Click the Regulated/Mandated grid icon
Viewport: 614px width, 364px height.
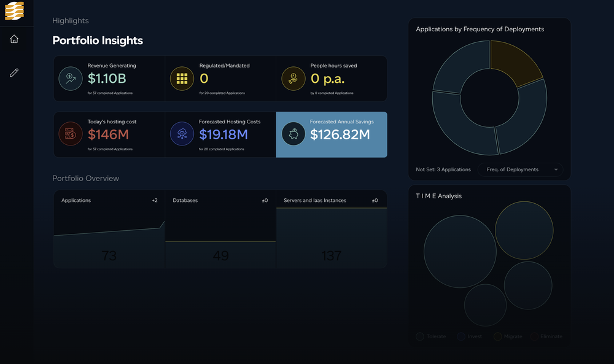point(182,79)
